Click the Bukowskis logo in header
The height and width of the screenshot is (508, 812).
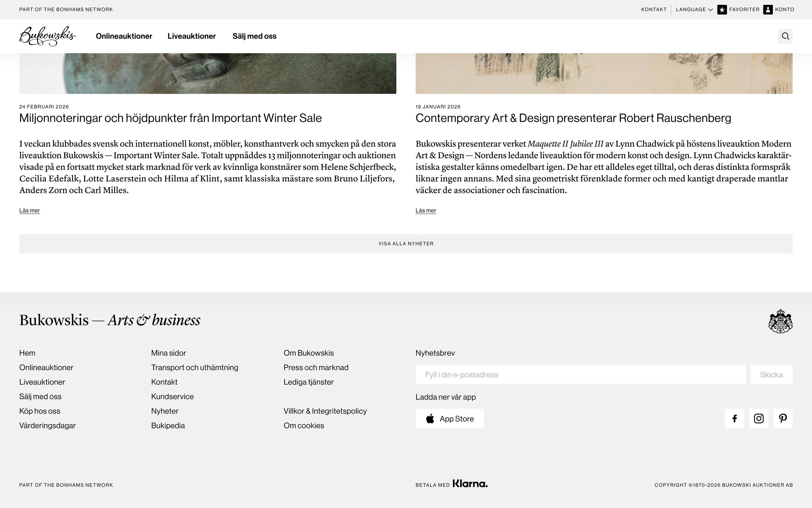tap(47, 36)
